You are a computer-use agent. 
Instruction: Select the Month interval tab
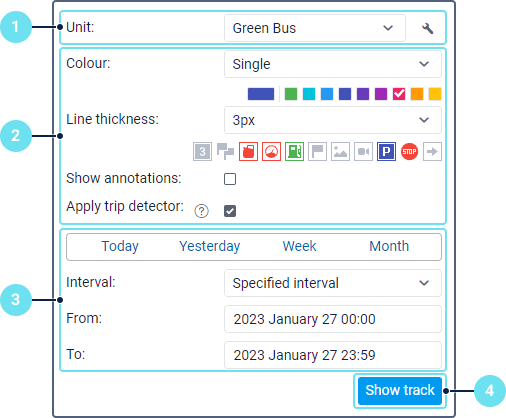(x=389, y=246)
